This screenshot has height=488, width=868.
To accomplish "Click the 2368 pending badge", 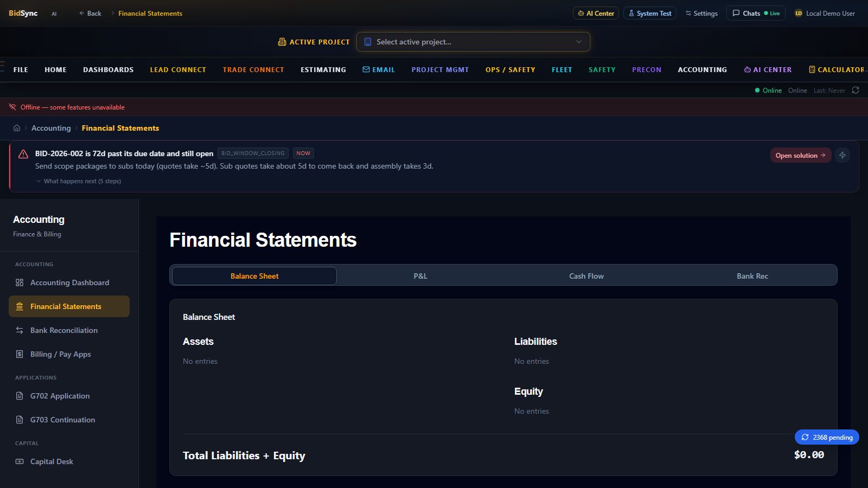I will tap(827, 437).
